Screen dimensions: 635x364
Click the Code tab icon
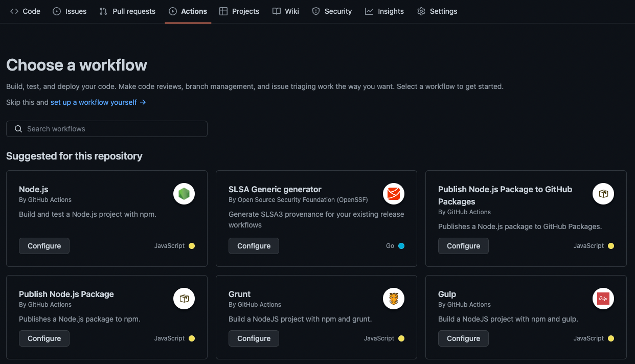[14, 11]
